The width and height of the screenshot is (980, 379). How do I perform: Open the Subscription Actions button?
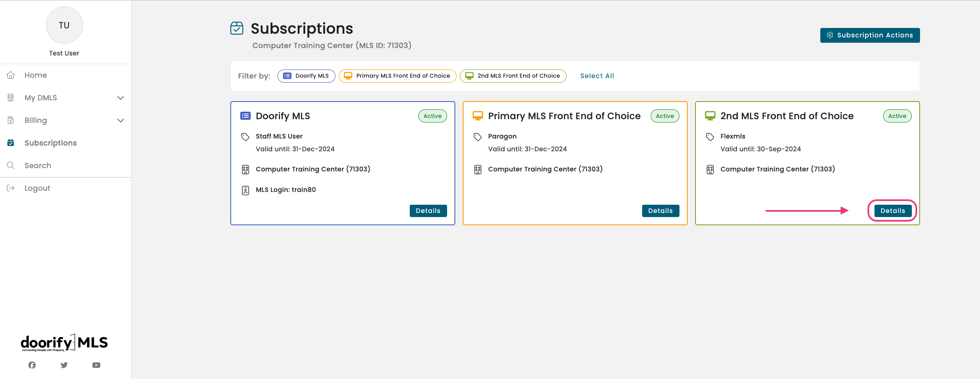point(870,35)
